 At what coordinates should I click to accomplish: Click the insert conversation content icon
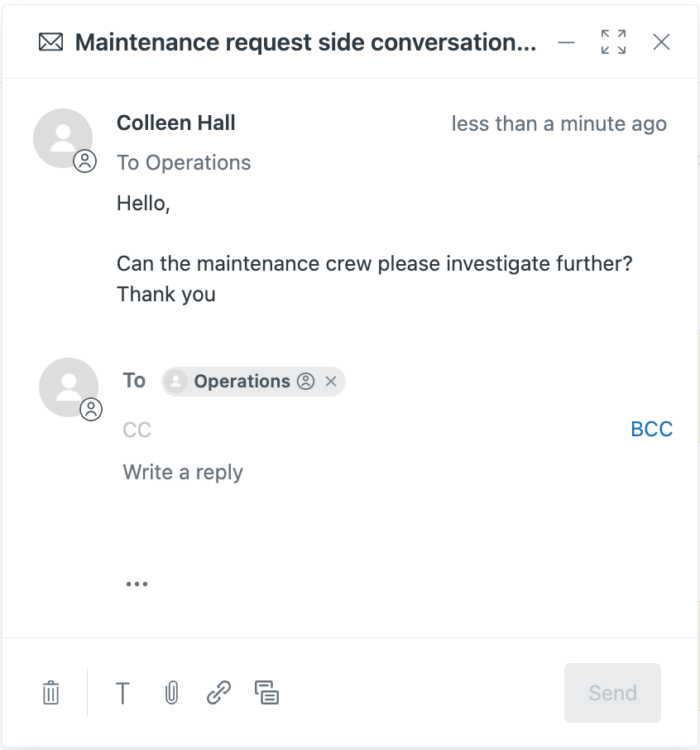tap(266, 693)
